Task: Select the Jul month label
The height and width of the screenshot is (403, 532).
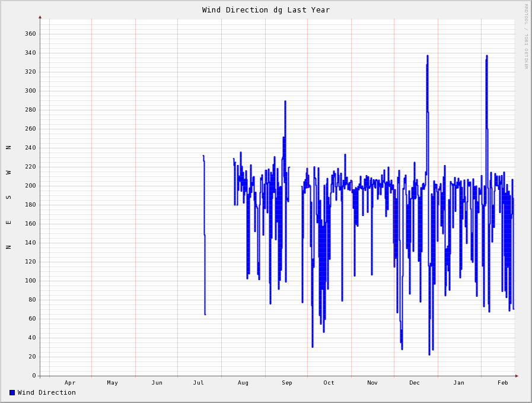Action: (199, 383)
